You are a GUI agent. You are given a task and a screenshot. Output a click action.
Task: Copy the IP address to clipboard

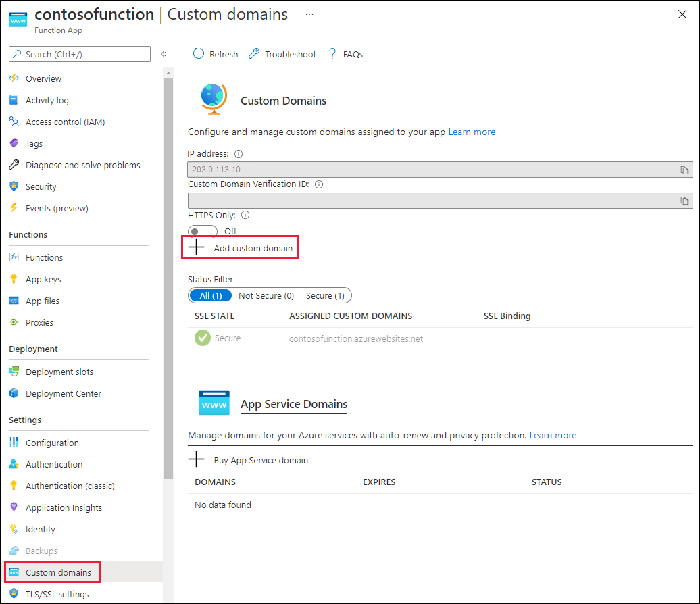coord(684,170)
